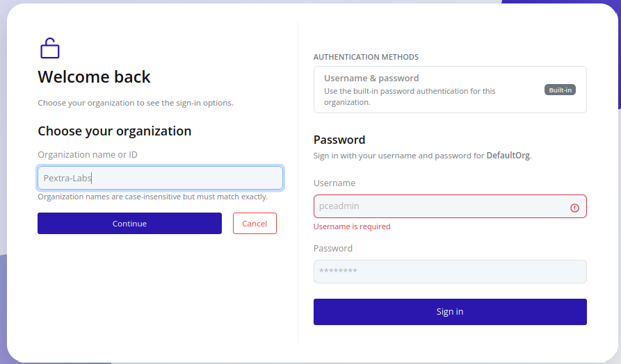Focus the Password input field

click(x=450, y=271)
